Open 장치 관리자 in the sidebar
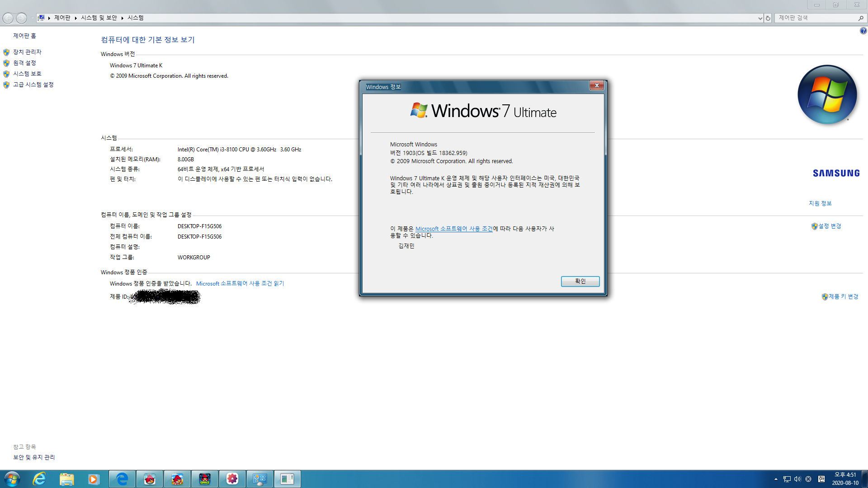 [x=27, y=52]
